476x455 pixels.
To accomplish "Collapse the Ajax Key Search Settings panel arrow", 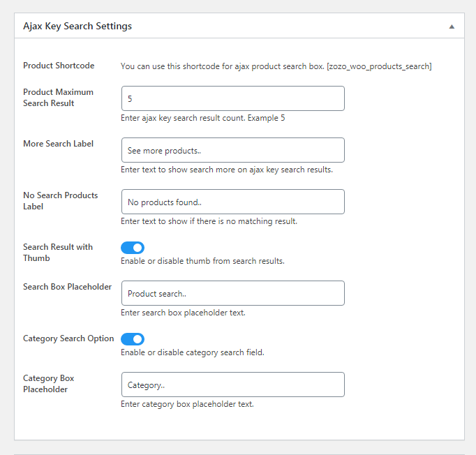I will [452, 27].
